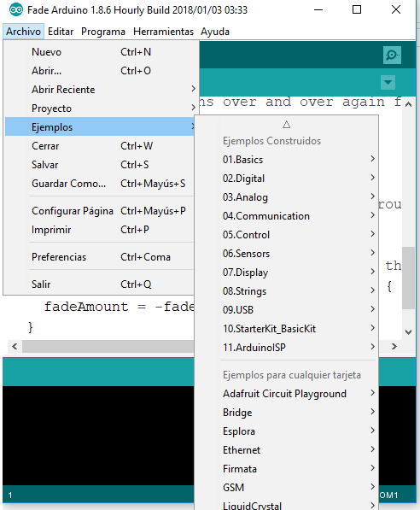Click the tab options dropdown arrow
Image resolution: width=420 pixels, height=510 pixels.
pos(388,82)
